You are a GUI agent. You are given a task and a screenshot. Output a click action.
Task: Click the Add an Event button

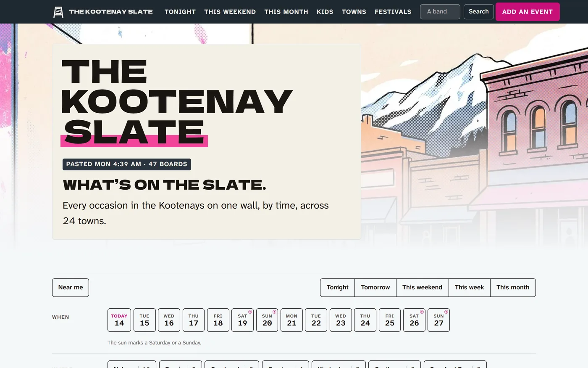click(x=528, y=12)
